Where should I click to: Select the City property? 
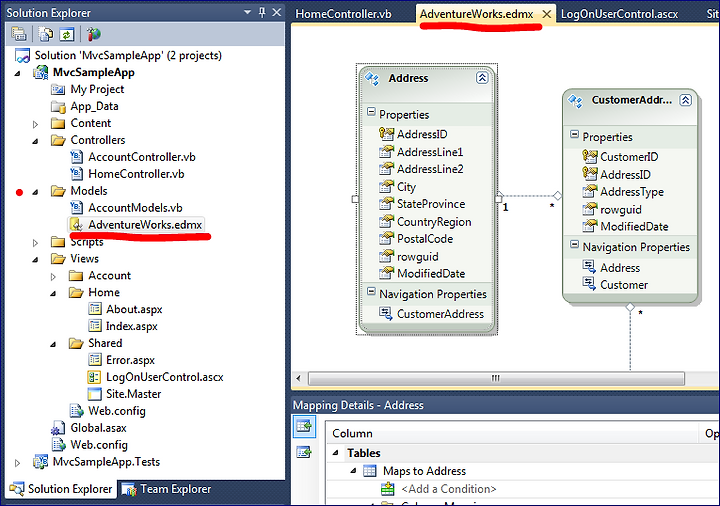406,187
